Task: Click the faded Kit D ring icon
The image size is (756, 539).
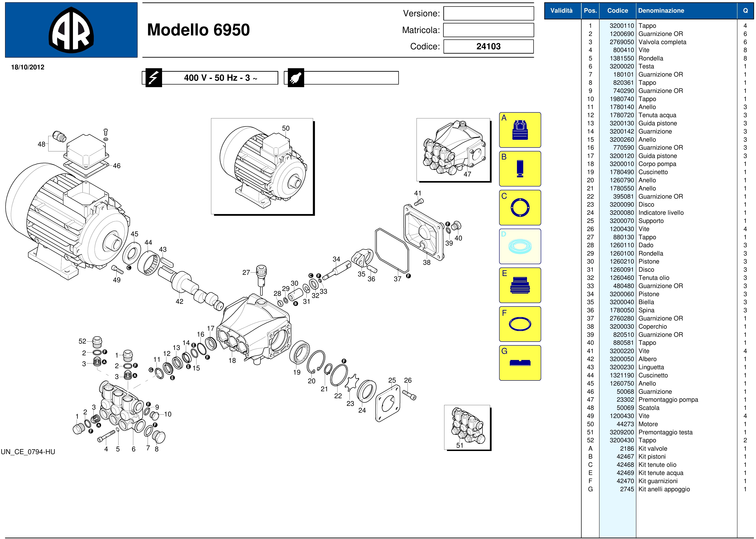Action: pos(520,247)
